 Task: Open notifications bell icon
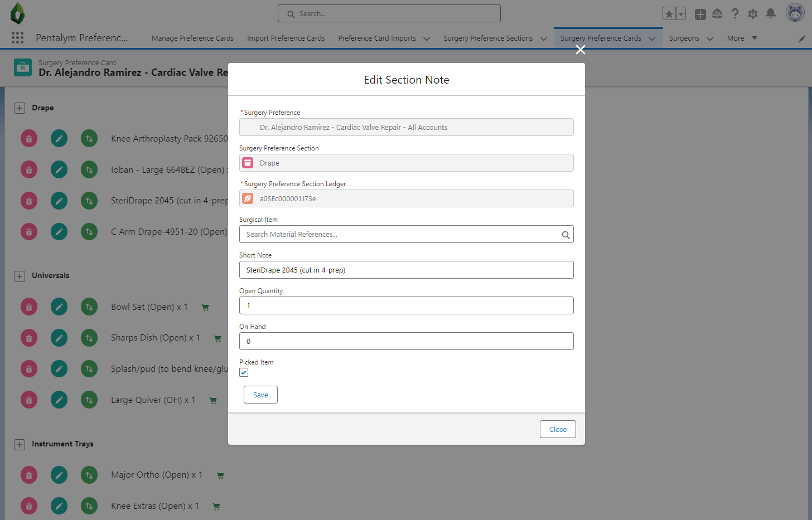tap(771, 14)
